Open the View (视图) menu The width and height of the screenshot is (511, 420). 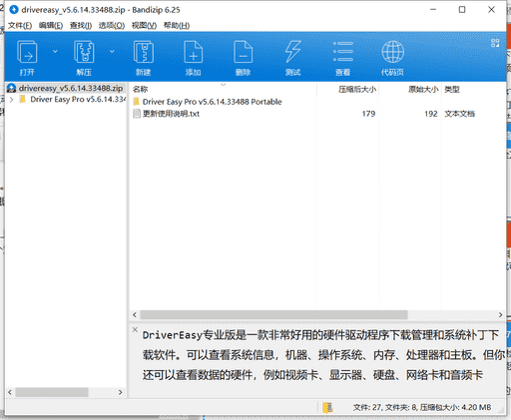click(x=144, y=26)
